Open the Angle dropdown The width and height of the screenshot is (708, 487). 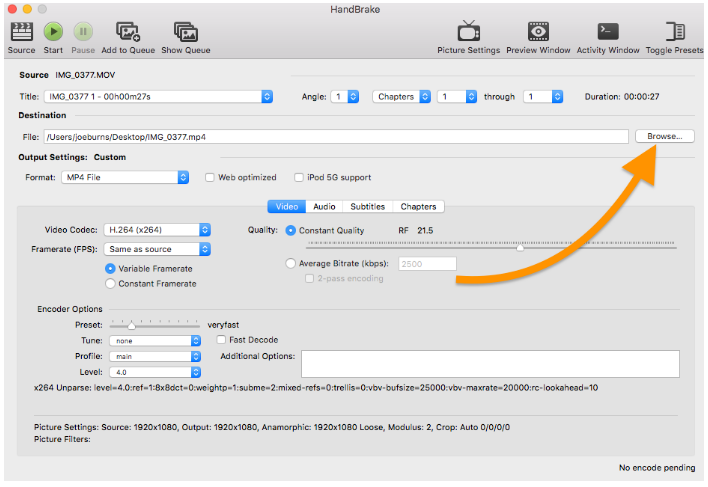[x=345, y=97]
